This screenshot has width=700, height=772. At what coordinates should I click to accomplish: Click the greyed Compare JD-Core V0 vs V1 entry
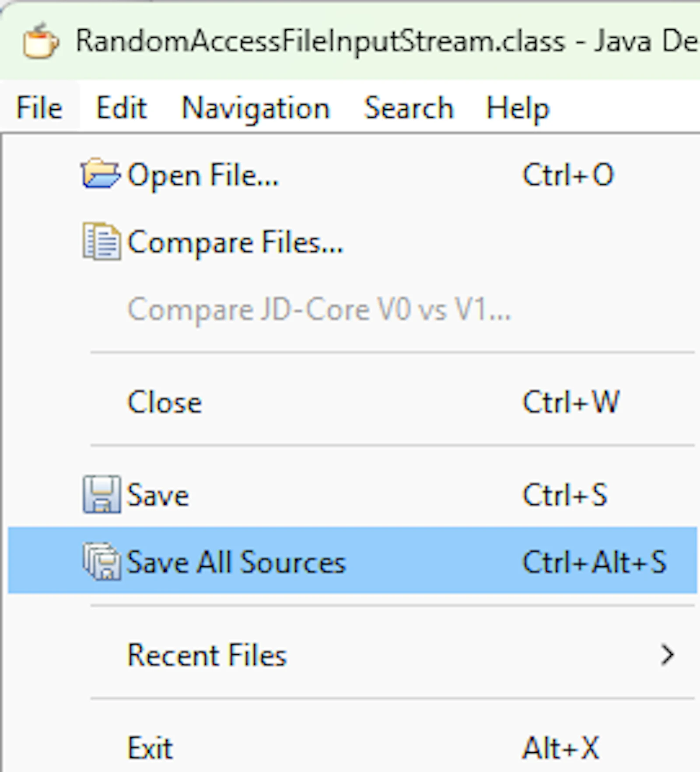click(352, 309)
